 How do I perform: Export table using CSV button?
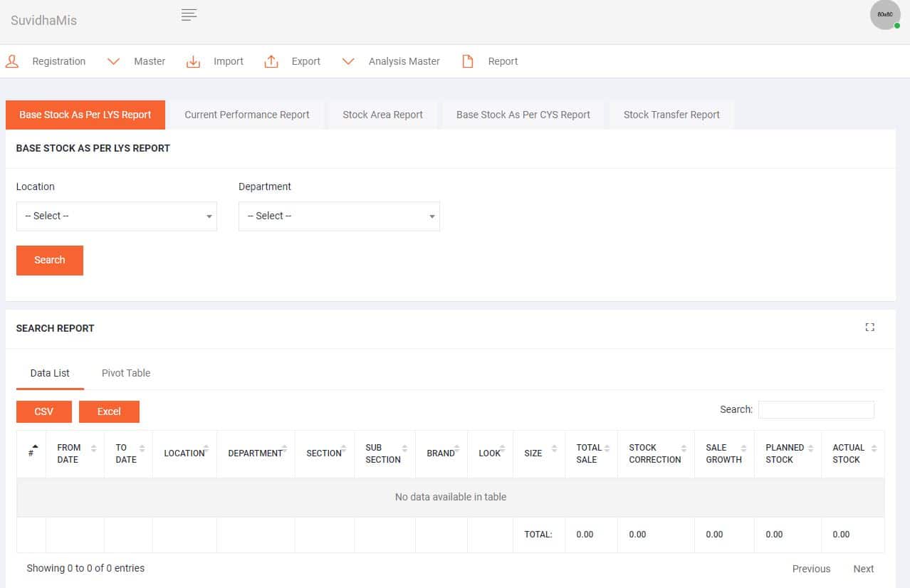click(x=44, y=411)
